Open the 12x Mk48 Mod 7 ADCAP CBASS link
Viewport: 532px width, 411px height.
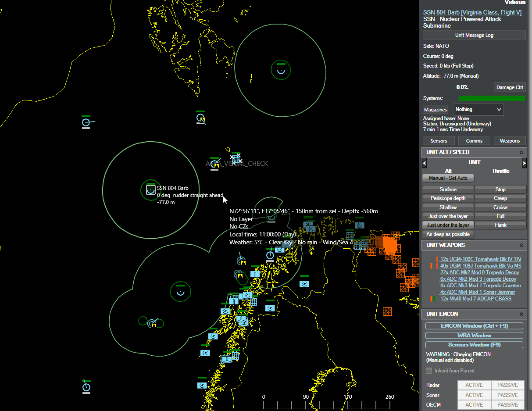click(476, 299)
